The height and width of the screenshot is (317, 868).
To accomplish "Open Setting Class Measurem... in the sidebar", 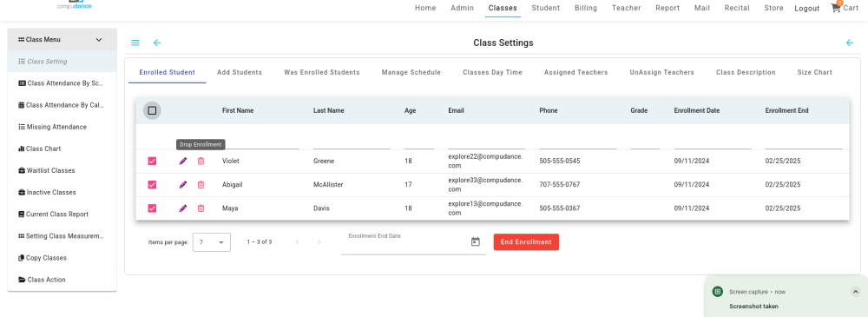I will pyautogui.click(x=62, y=236).
